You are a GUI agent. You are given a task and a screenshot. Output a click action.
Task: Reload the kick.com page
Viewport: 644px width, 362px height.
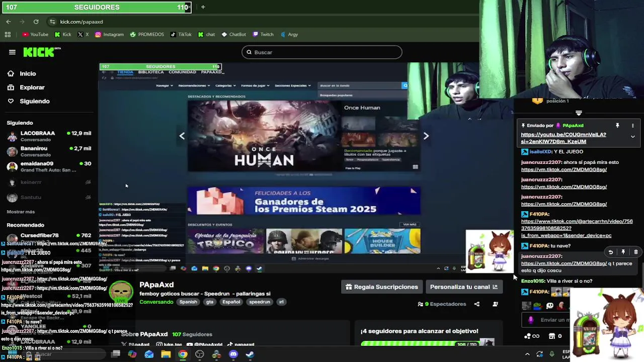point(36,22)
